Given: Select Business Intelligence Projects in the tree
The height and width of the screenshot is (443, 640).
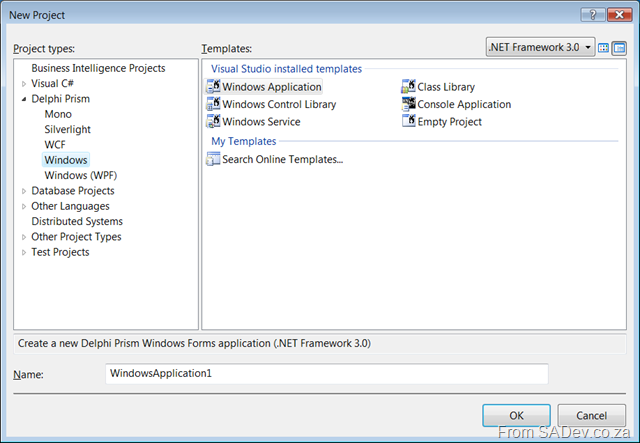Looking at the screenshot, I should (x=98, y=68).
